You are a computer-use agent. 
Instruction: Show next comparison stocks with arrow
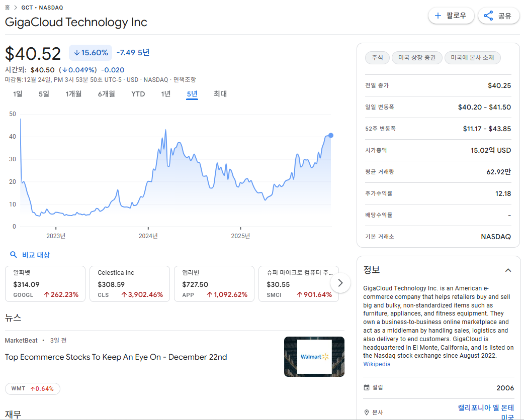(x=340, y=283)
